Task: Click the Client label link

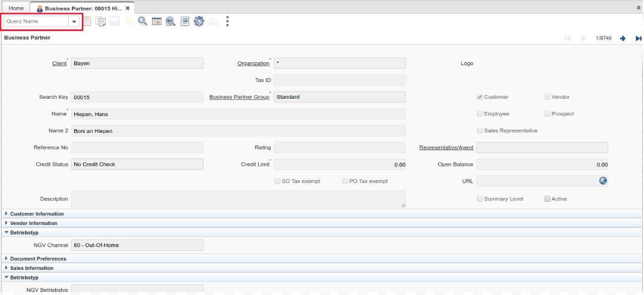Action: [59, 63]
